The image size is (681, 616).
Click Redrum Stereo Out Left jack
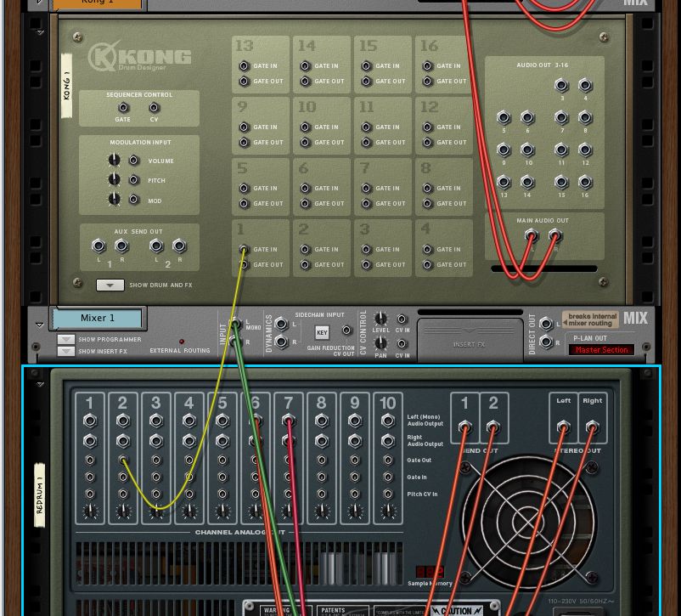563,427
